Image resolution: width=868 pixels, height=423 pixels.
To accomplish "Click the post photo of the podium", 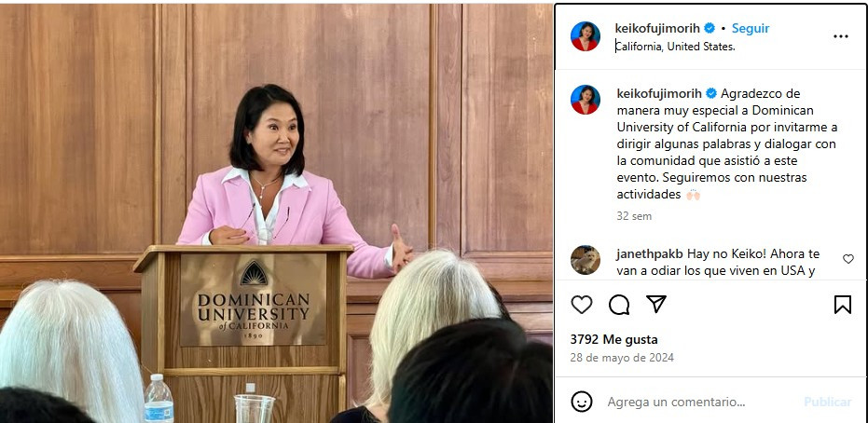I will (276, 213).
